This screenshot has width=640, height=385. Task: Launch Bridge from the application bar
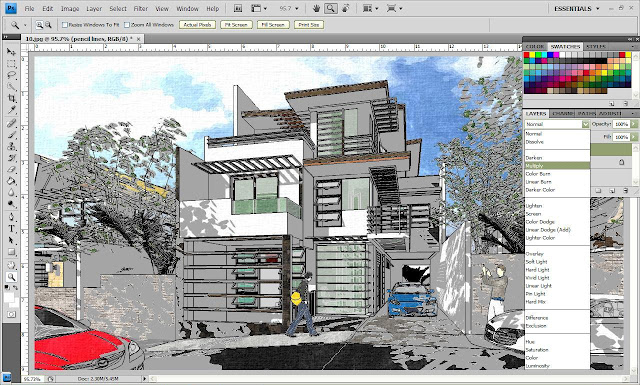coord(238,8)
